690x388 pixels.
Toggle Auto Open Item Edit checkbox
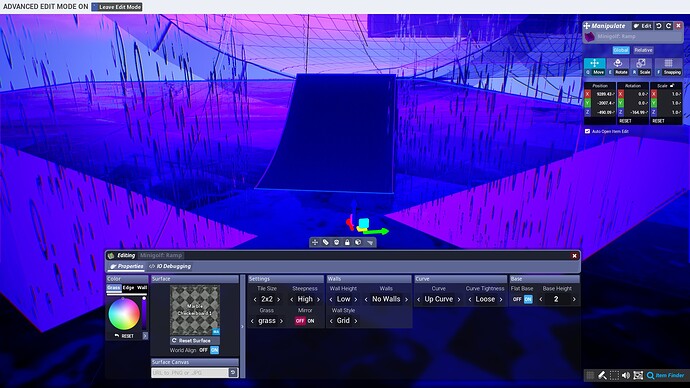(x=587, y=131)
